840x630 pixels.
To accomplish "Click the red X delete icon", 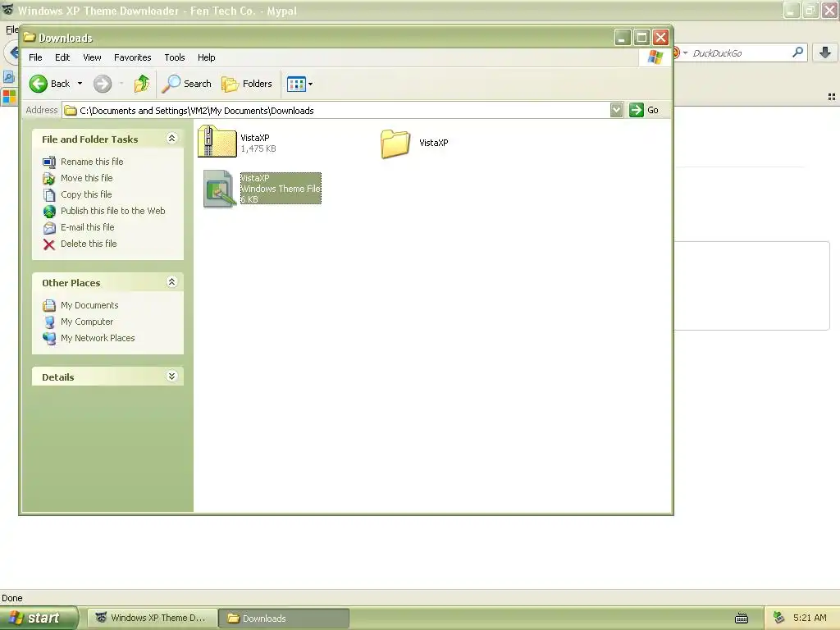I will (48, 244).
